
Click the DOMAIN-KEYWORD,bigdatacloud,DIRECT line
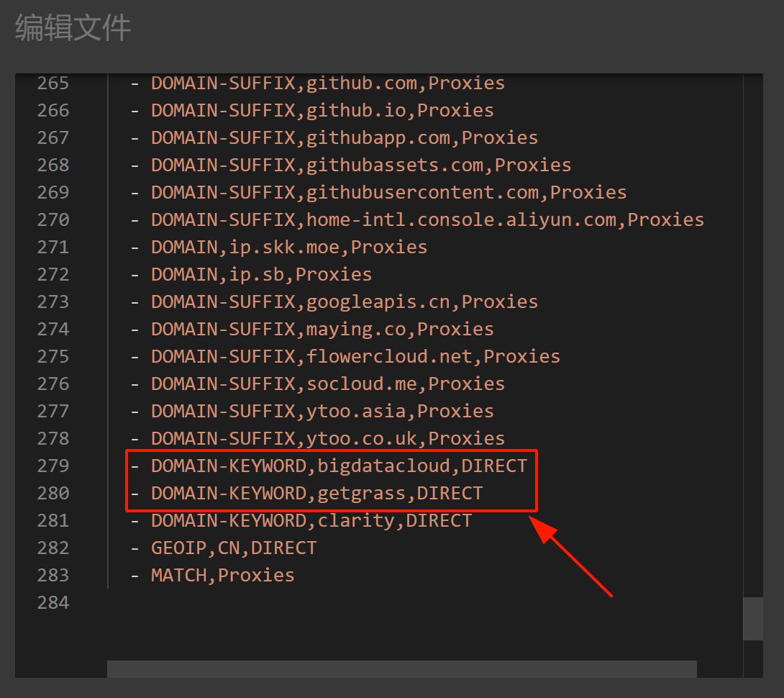pyautogui.click(x=339, y=466)
